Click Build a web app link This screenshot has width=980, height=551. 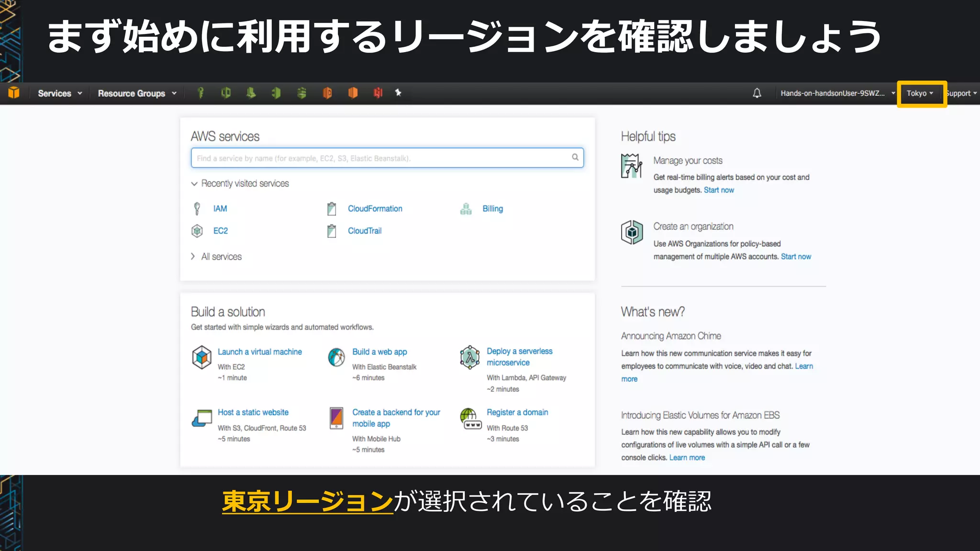click(379, 352)
